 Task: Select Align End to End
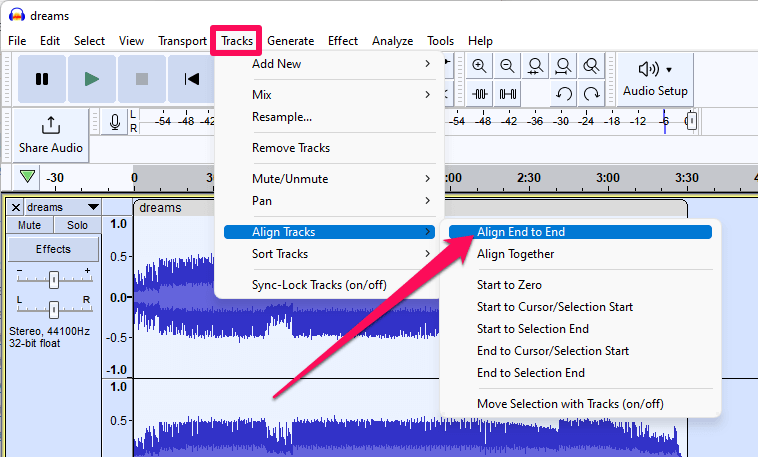(x=580, y=232)
